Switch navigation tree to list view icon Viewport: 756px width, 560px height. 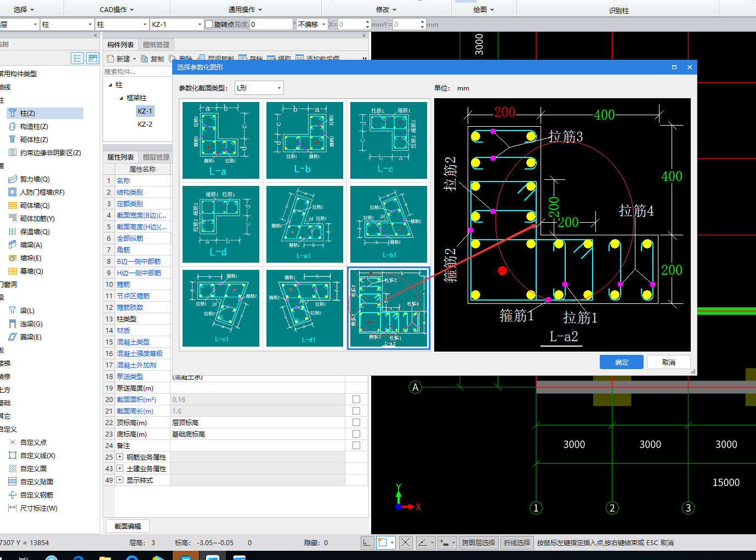click(77, 58)
